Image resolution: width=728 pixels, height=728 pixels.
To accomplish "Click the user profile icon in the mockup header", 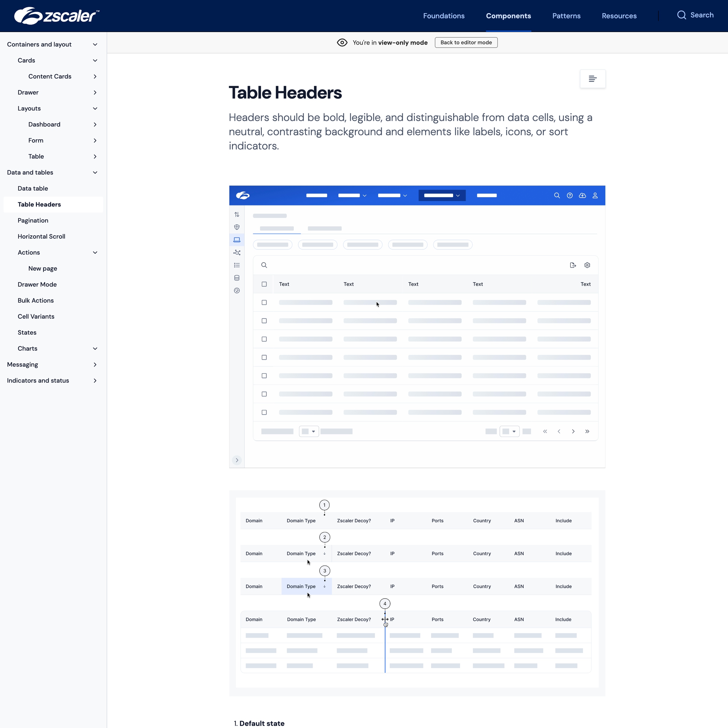I will pyautogui.click(x=595, y=195).
